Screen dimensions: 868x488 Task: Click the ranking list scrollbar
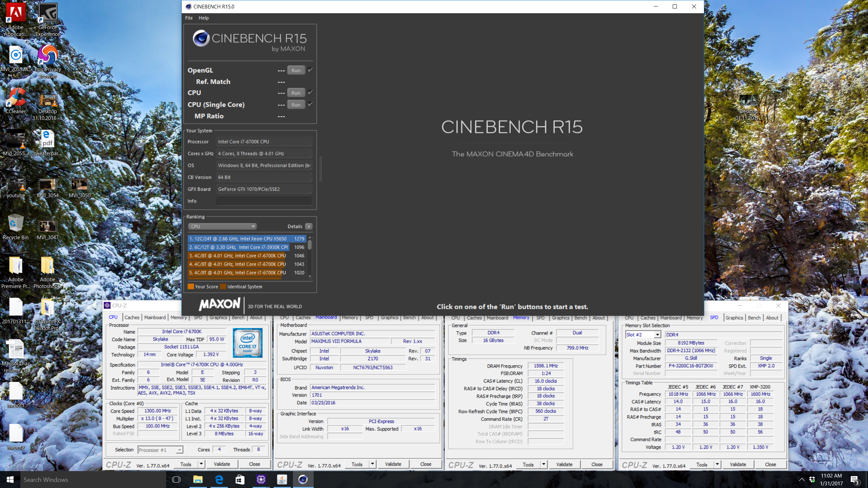[310, 245]
